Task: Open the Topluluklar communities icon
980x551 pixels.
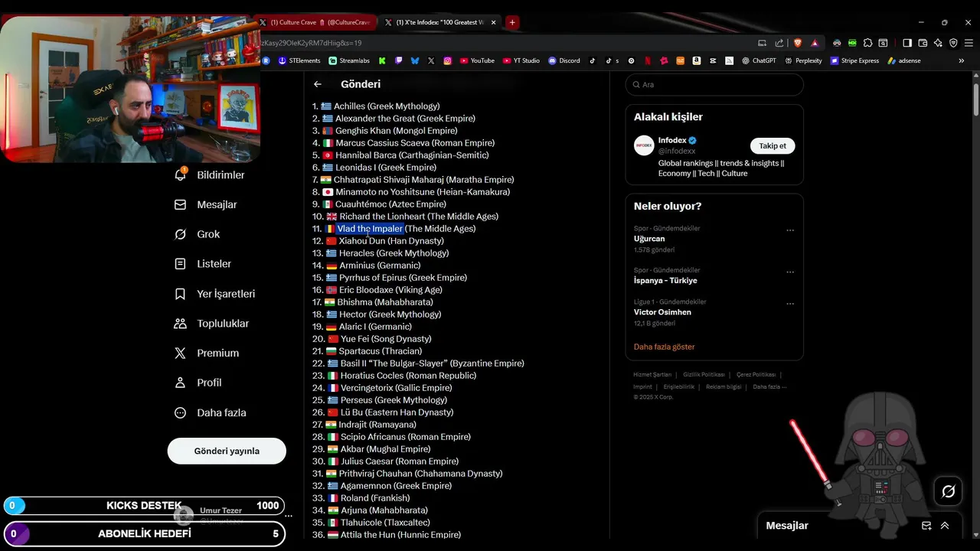Action: point(181,323)
